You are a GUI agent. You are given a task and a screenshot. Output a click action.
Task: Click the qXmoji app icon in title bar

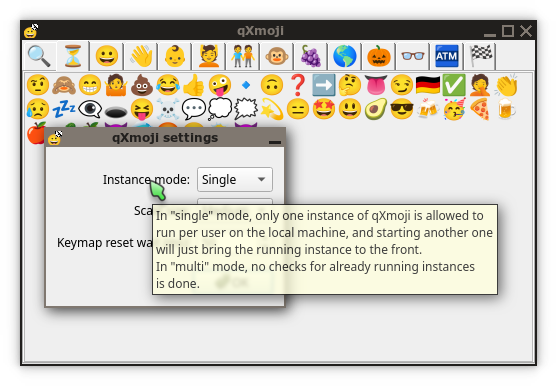pyautogui.click(x=31, y=31)
